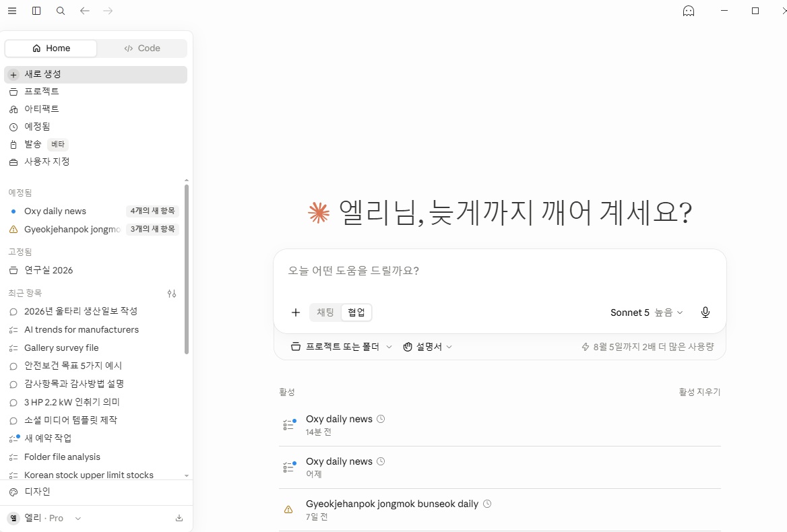Focus the 오늘 어떤 도움을 드릴까요? input
This screenshot has height=532, width=787.
pos(499,271)
